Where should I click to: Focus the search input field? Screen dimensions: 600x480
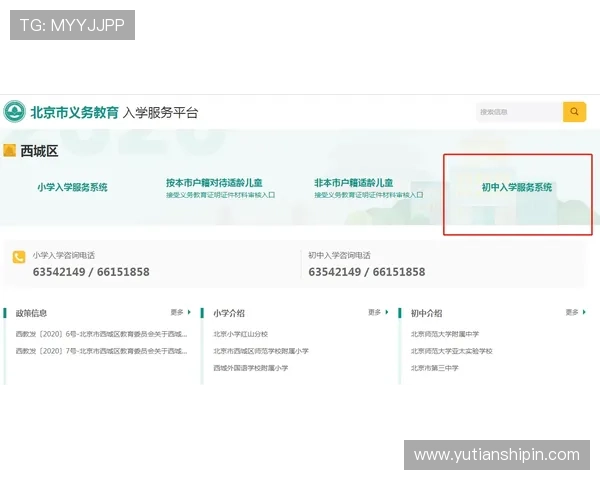pyautogui.click(x=519, y=112)
